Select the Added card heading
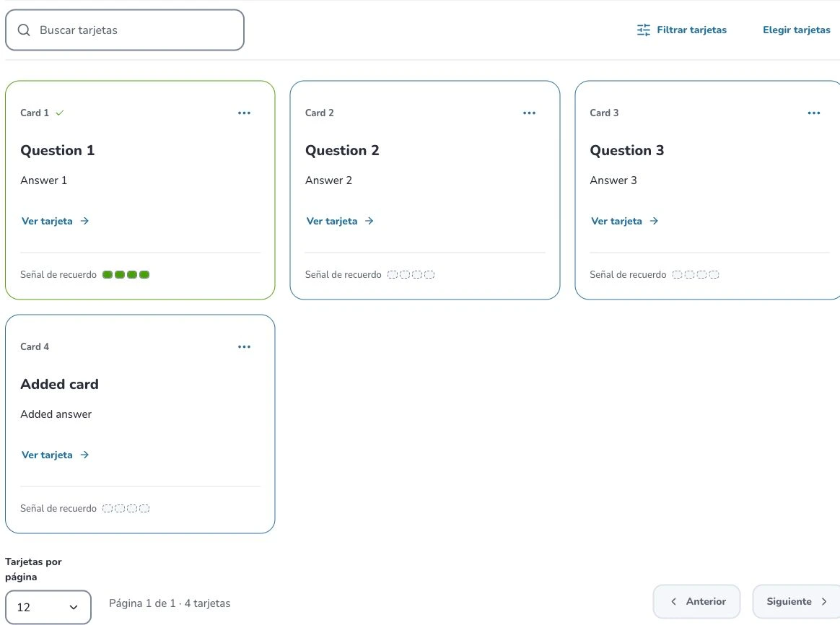Viewport: 840px width, 625px height. pyautogui.click(x=59, y=385)
